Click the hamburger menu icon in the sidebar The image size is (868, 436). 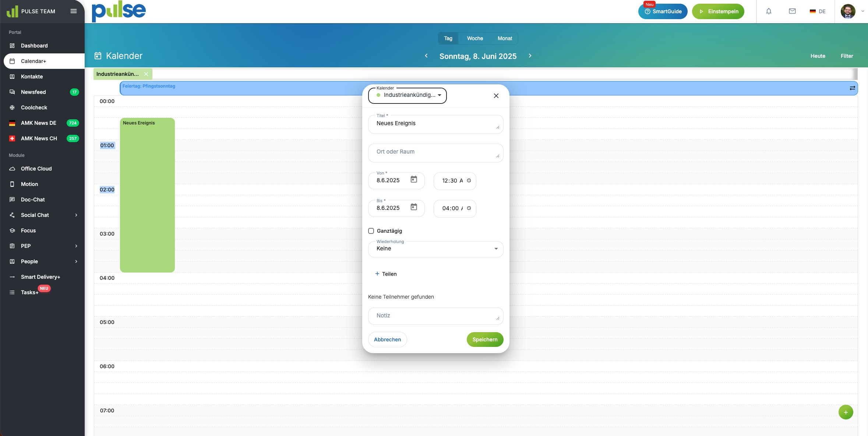tap(74, 11)
